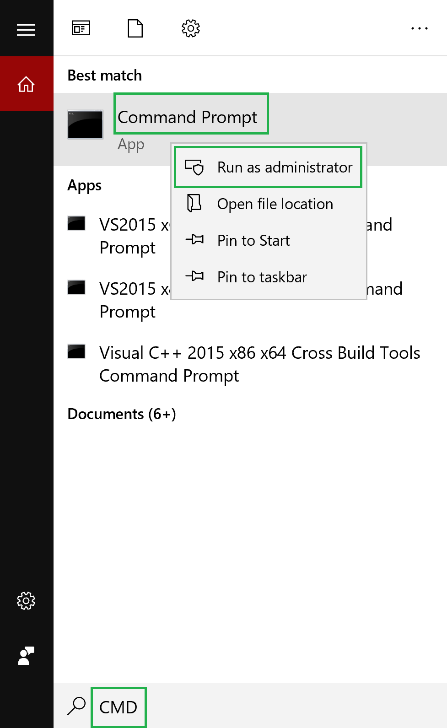Select Command Prompt best match result

tap(251, 129)
